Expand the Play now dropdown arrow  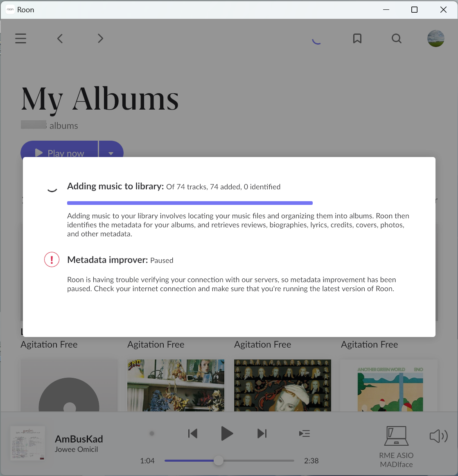111,153
